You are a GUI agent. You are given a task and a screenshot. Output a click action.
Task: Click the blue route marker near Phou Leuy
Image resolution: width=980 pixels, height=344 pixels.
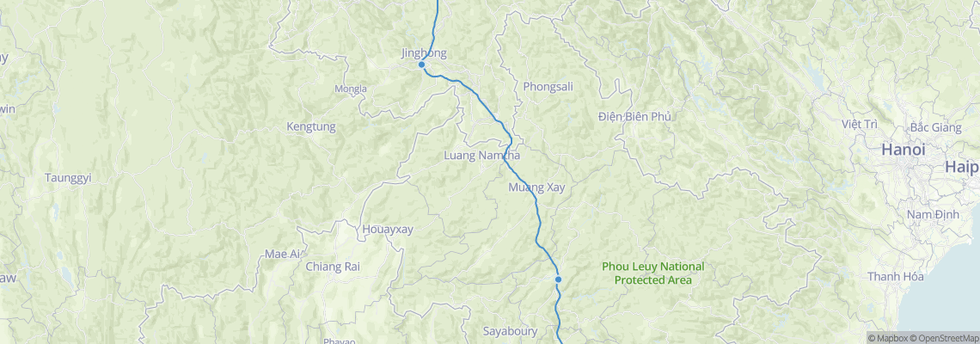click(558, 279)
